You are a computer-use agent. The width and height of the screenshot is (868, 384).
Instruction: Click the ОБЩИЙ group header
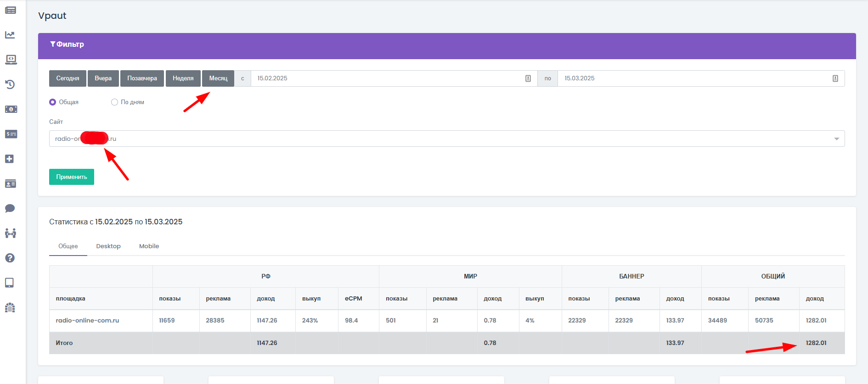click(x=773, y=276)
